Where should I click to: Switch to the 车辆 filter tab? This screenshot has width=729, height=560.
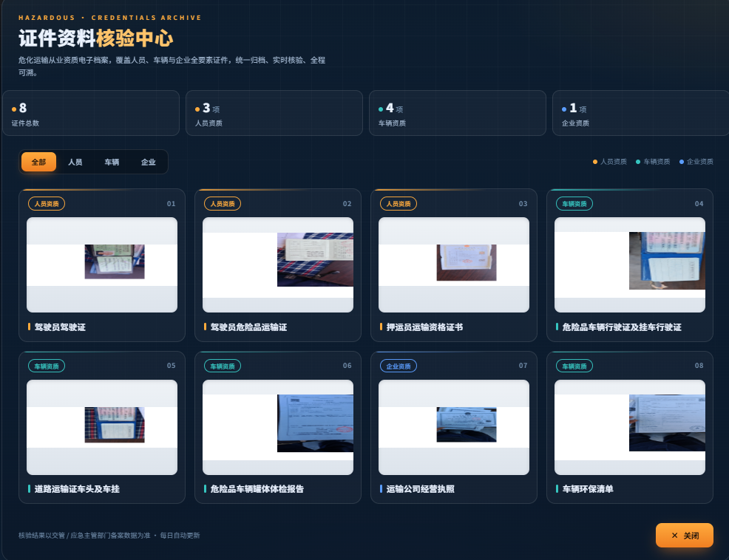point(112,162)
